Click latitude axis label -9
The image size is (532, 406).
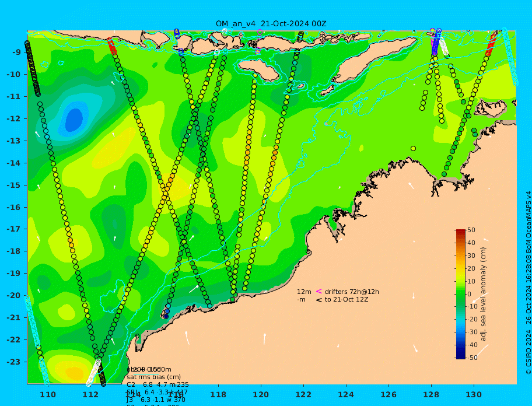tap(16, 52)
